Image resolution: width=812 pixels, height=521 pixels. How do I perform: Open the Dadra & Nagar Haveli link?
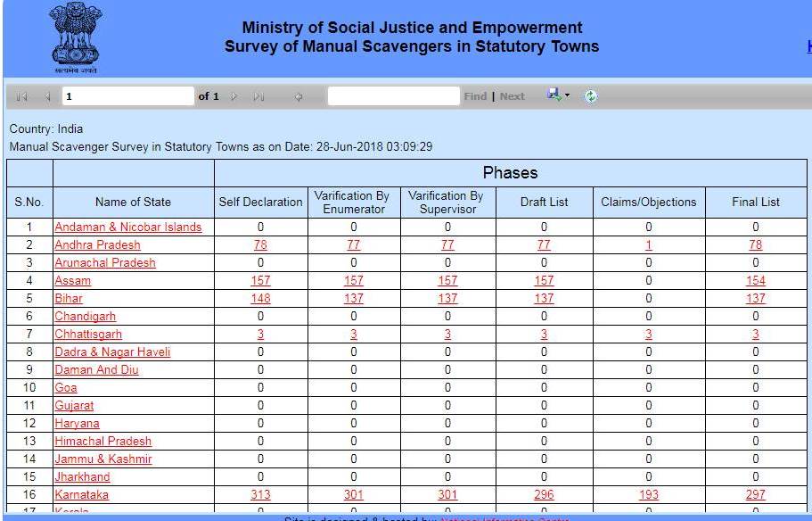[112, 352]
